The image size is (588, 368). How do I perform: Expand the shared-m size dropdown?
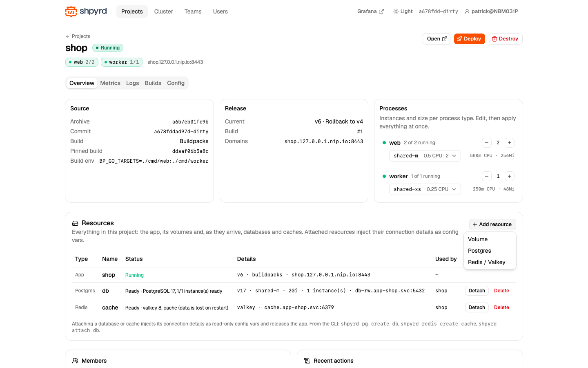(425, 156)
